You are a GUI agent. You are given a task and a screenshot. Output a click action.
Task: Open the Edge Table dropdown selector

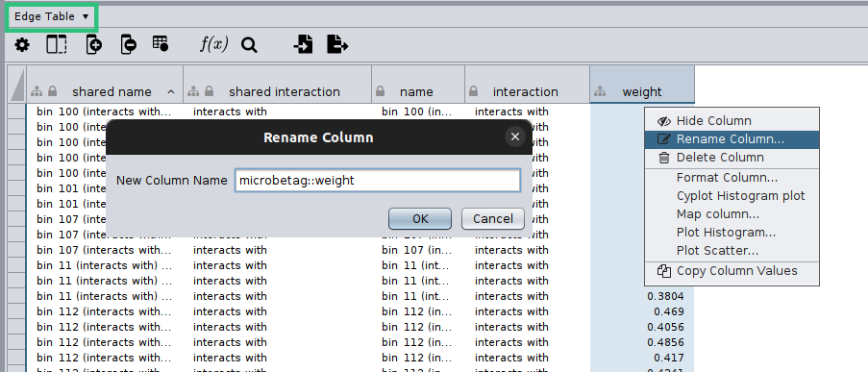(52, 16)
